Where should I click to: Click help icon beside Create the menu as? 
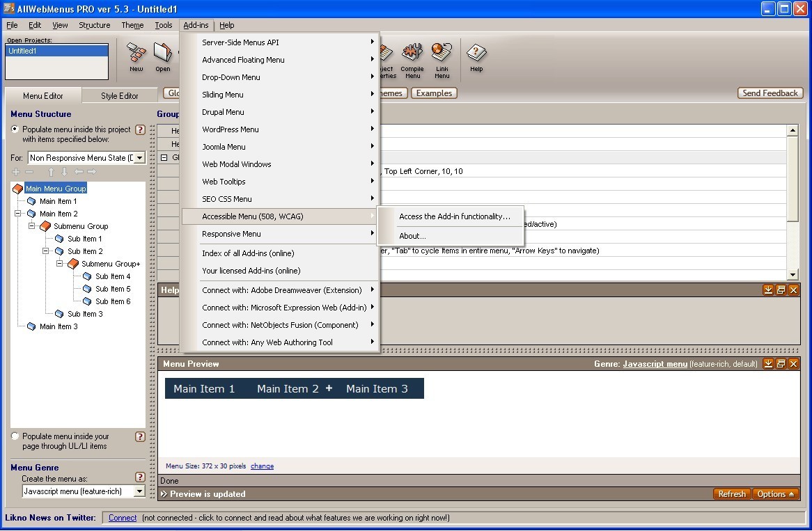[140, 477]
